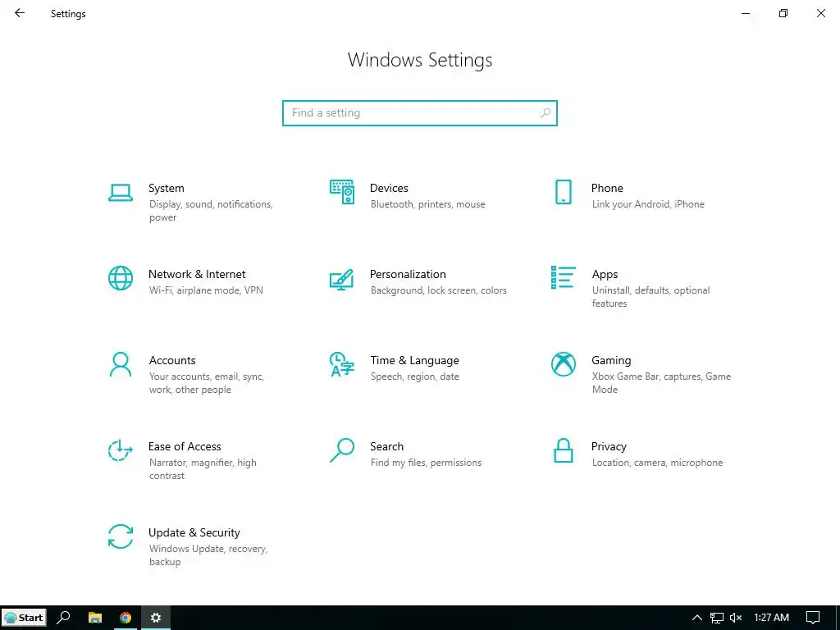This screenshot has height=630, width=840.
Task: Click 'Narrator, magnifier, high contrast' text
Action: pyautogui.click(x=203, y=468)
